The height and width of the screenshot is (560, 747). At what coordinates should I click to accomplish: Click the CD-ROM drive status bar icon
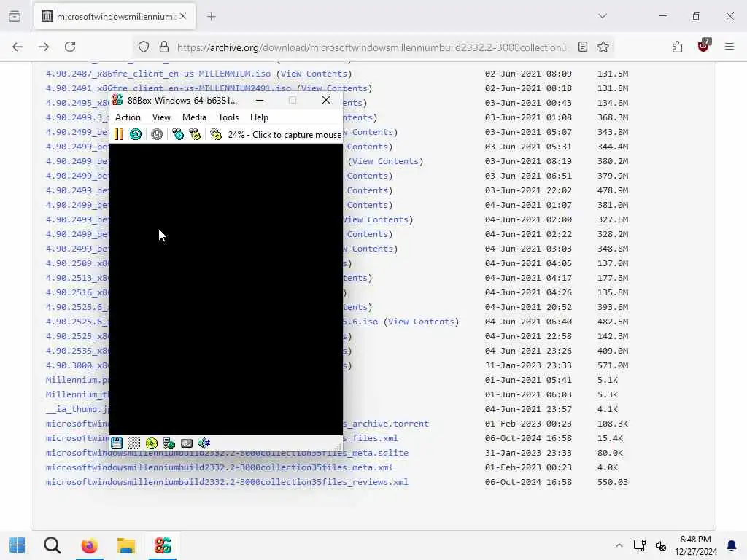pos(152,443)
